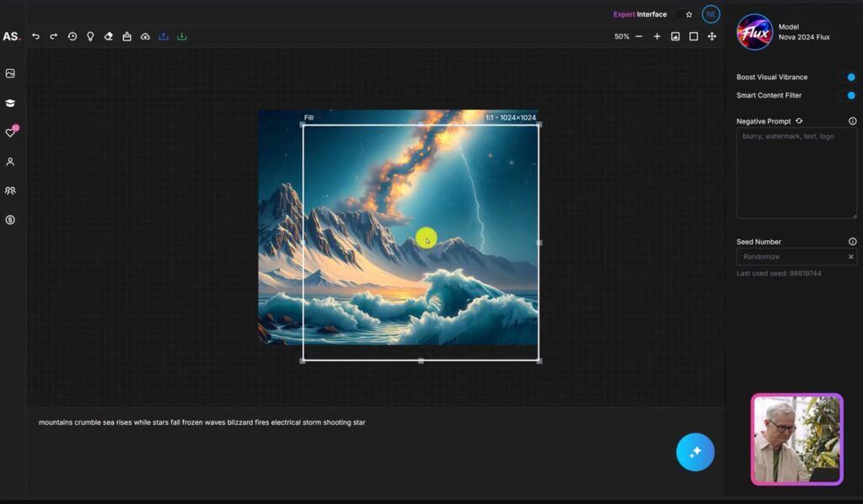Click the green download icon
The image size is (863, 504).
point(181,36)
